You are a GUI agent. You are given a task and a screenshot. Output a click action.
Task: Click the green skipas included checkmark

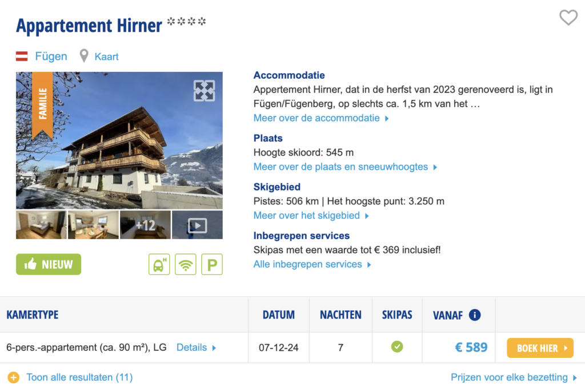tap(397, 346)
